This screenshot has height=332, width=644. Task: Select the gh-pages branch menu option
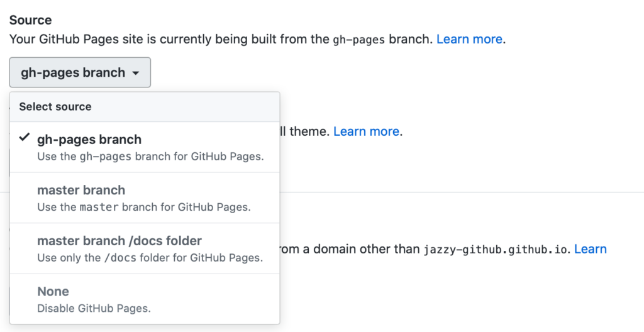point(145,147)
